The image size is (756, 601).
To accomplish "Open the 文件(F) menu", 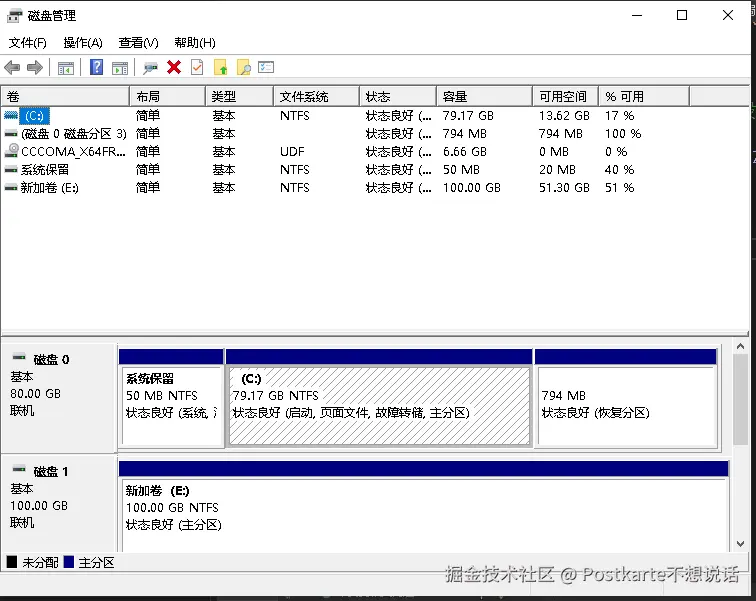I will pos(27,43).
